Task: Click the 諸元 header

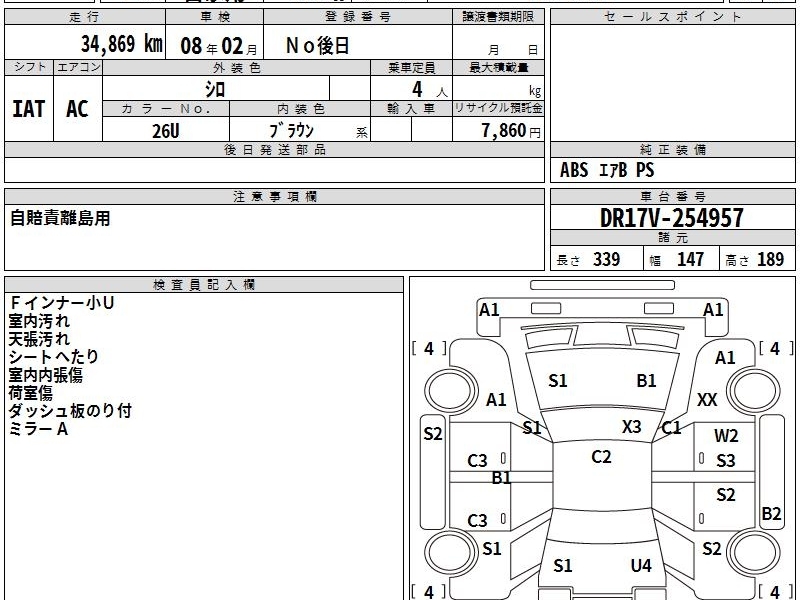Action: coord(672,237)
